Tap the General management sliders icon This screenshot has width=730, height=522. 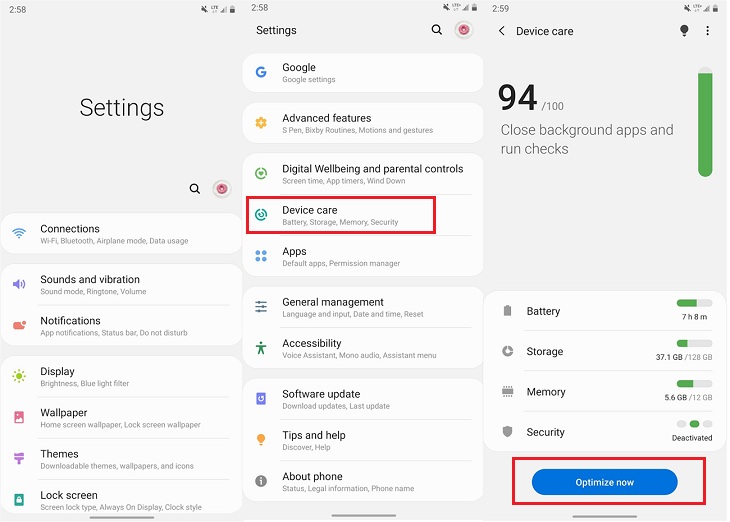pyautogui.click(x=261, y=306)
